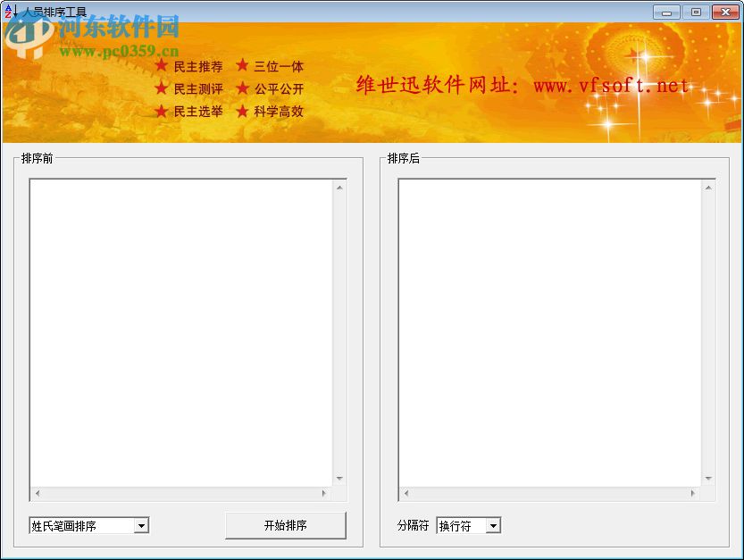Click the red star beside 公平公开
Image resolution: width=744 pixels, height=560 pixels.
(x=242, y=88)
